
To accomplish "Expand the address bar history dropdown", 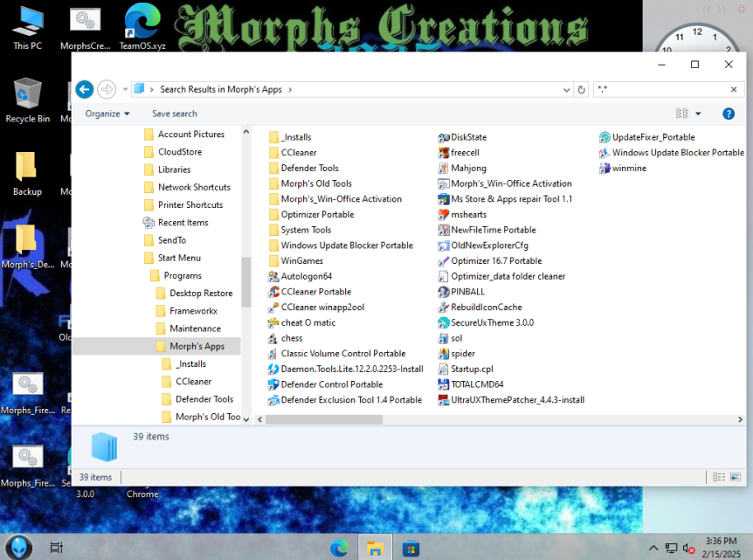I will pyautogui.click(x=566, y=90).
